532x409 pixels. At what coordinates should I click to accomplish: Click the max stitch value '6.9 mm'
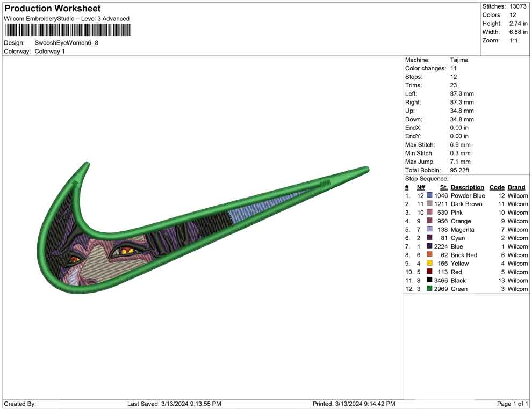click(x=460, y=145)
